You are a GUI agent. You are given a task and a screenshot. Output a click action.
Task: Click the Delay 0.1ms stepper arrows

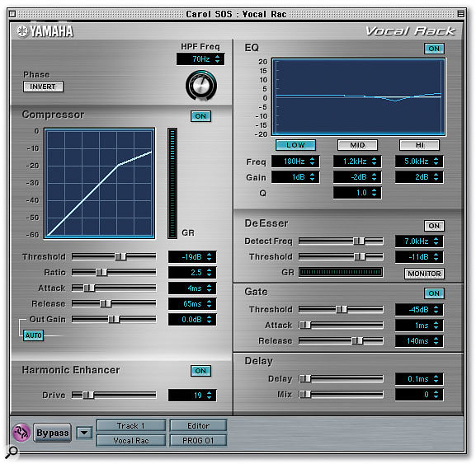pos(436,379)
